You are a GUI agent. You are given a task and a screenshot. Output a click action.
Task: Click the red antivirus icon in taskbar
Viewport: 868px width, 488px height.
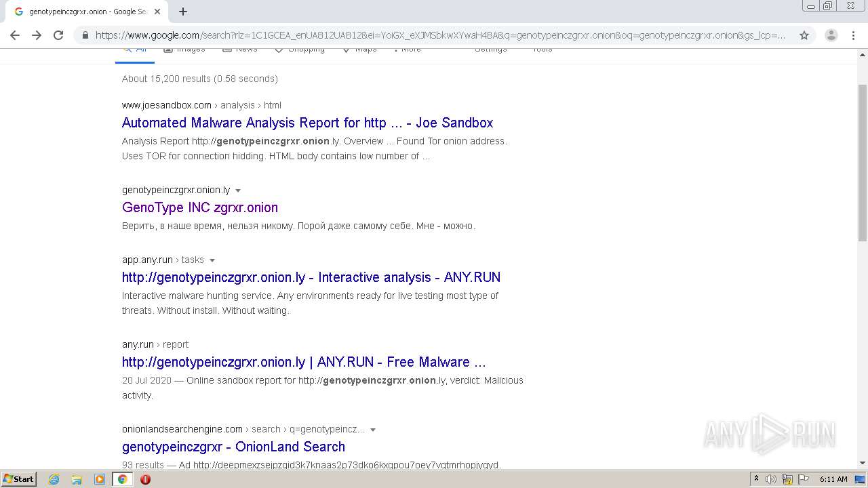coord(145,479)
